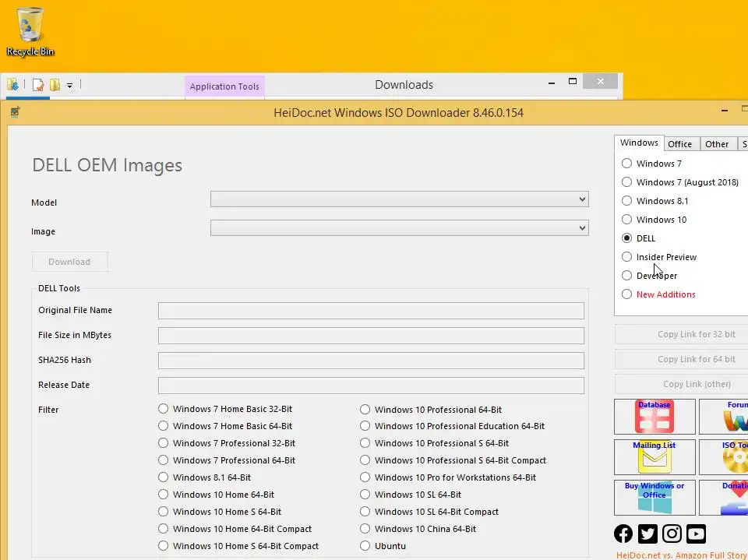Viewport: 748px width, 560px height.
Task: Filter by Ubuntu option
Action: point(365,546)
